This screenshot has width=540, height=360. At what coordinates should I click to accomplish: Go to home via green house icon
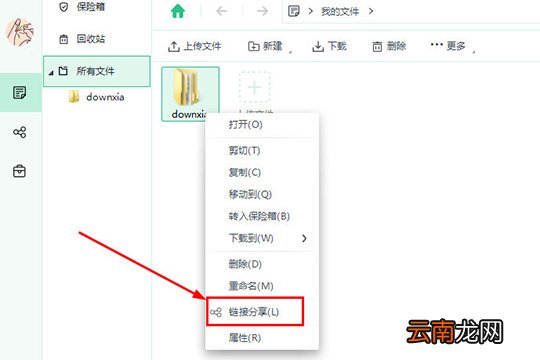tap(178, 11)
